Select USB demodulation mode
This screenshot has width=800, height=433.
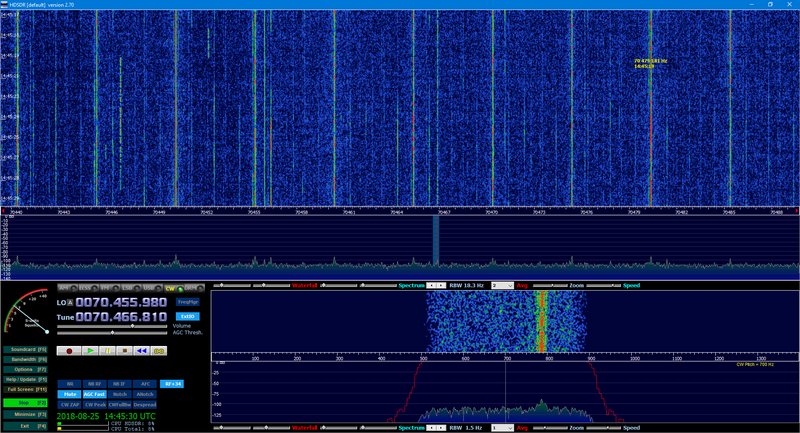coord(152,288)
